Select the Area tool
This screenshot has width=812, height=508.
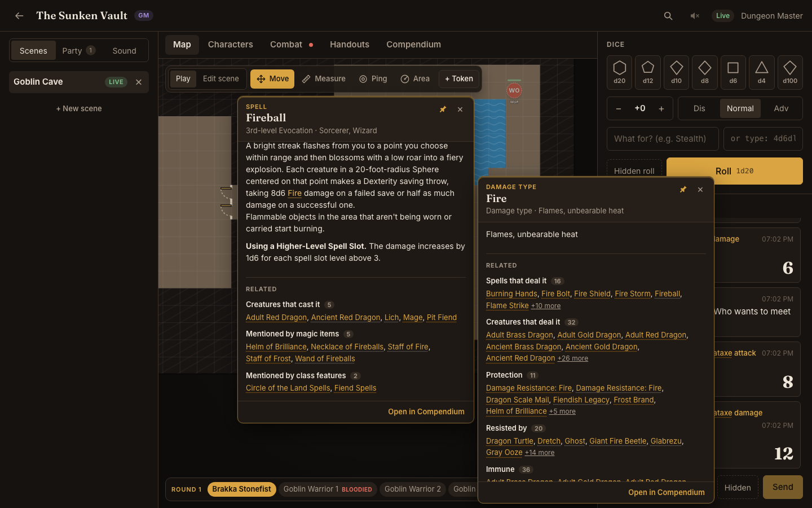pos(415,79)
